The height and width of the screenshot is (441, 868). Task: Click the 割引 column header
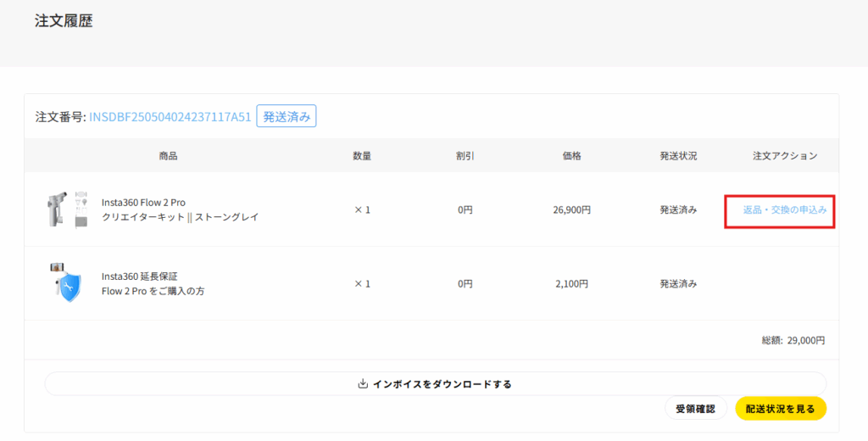pyautogui.click(x=465, y=156)
